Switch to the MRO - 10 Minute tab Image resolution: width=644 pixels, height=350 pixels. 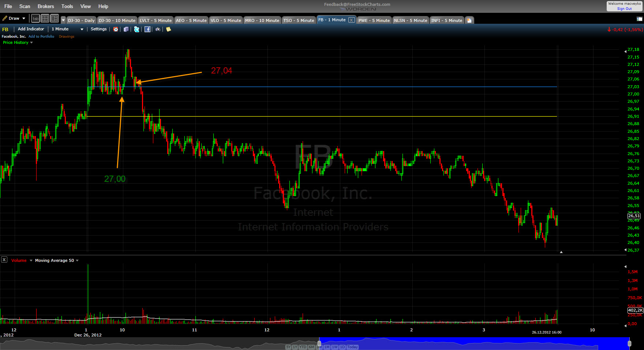262,20
